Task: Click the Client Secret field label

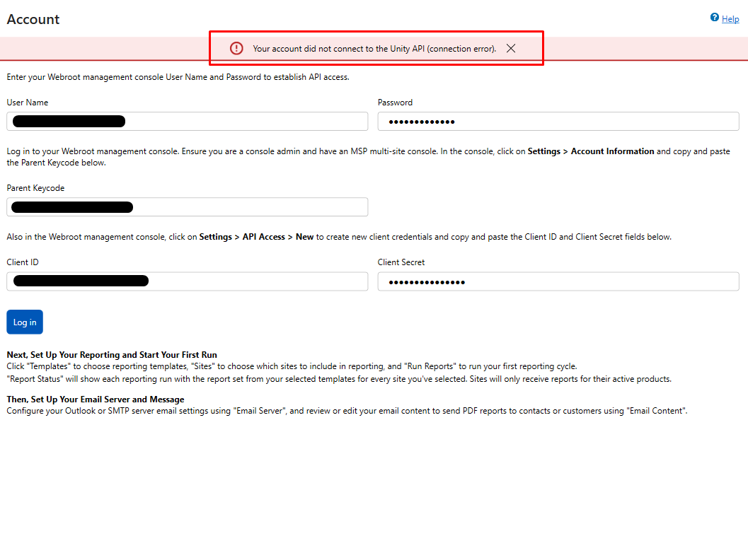Action: (401, 262)
